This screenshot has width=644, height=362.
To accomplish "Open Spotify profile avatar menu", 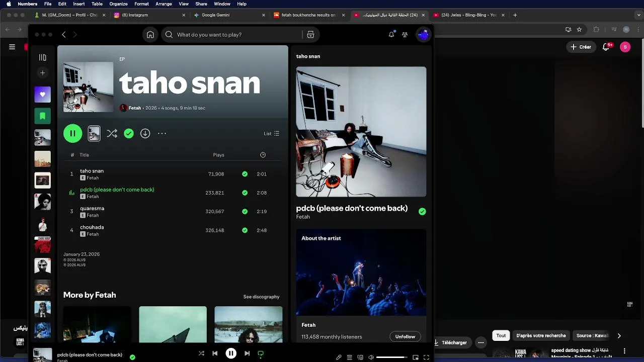I will pyautogui.click(x=423, y=35).
